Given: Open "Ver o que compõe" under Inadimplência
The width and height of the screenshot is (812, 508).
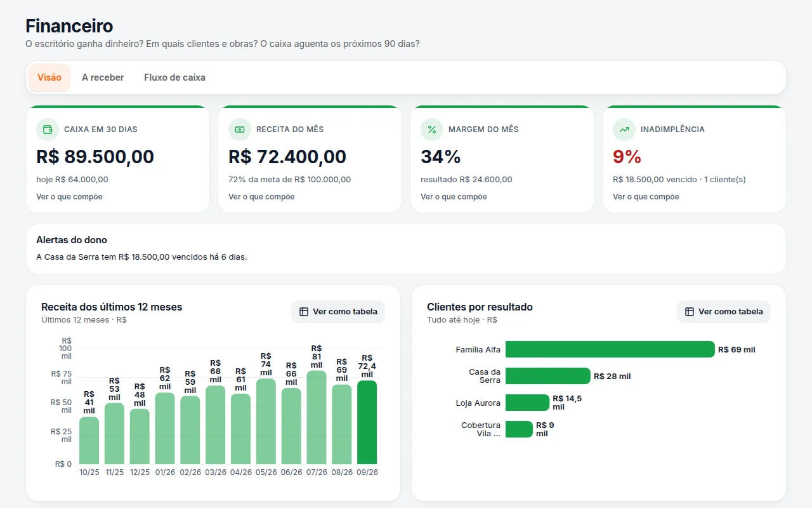Looking at the screenshot, I should (646, 197).
